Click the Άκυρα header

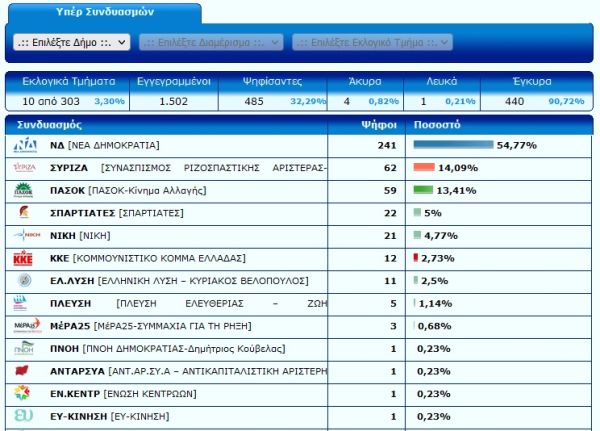(x=365, y=82)
